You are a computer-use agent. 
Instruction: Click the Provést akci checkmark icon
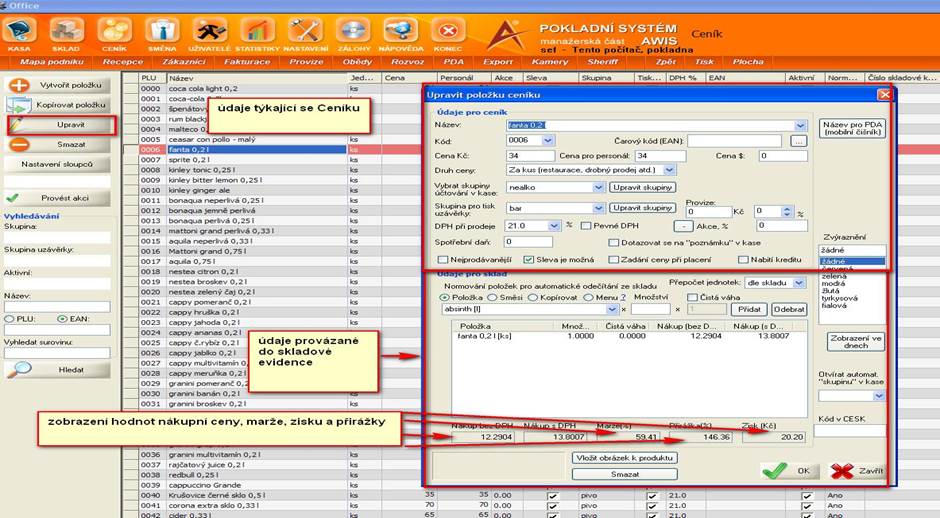(12, 198)
